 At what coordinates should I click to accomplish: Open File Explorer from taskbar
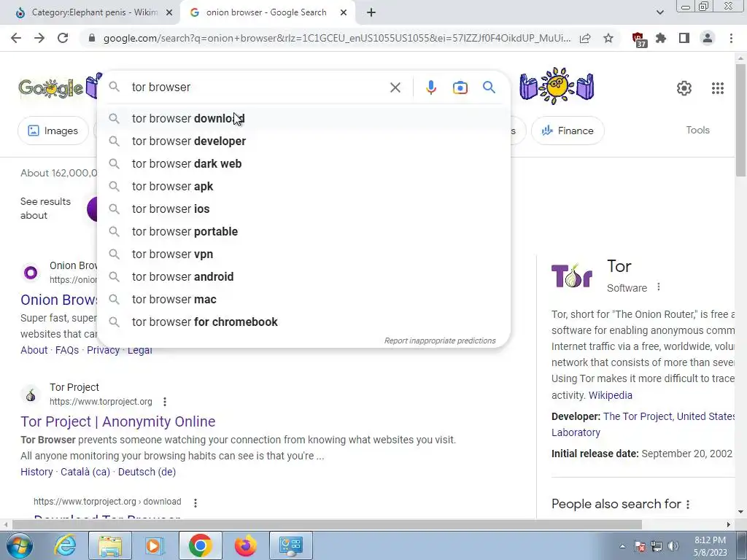tap(110, 545)
